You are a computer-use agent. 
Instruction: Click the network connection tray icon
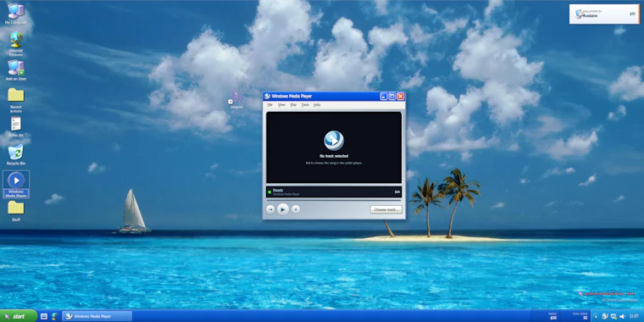click(613, 316)
